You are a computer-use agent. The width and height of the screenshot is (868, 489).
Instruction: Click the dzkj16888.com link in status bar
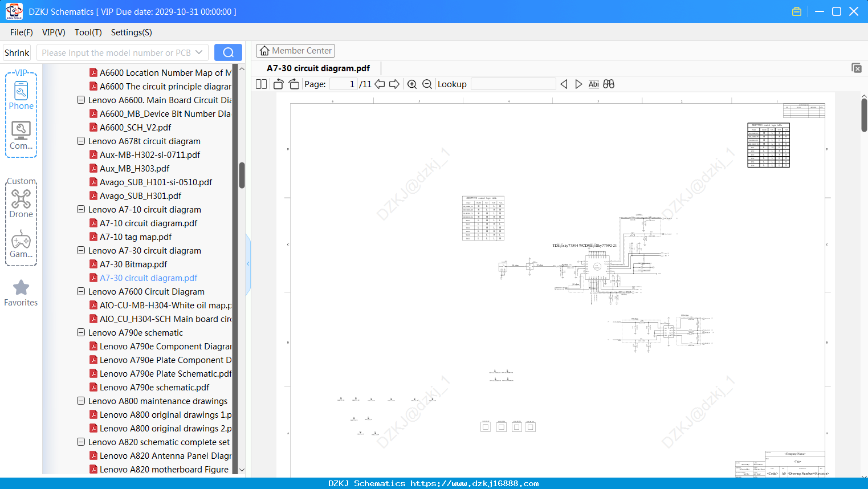[x=474, y=483]
